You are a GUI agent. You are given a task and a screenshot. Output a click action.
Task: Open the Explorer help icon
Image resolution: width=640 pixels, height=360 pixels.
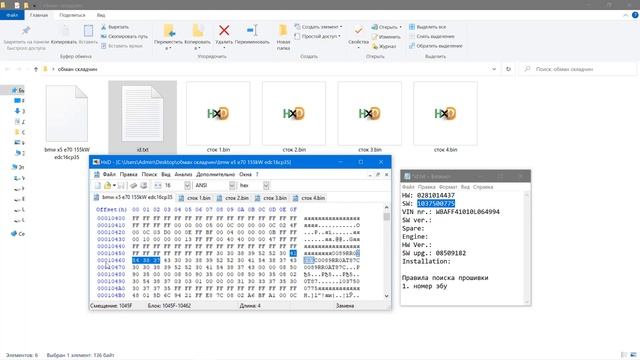click(635, 15)
